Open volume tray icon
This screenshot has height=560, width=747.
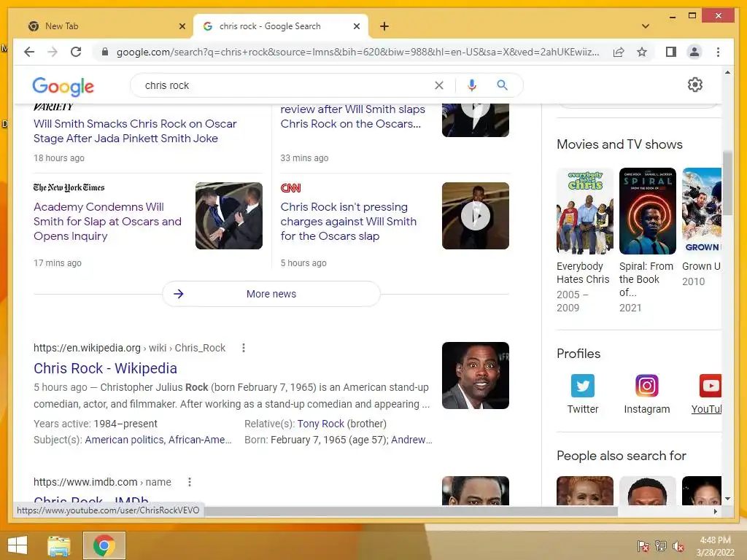pos(678,545)
